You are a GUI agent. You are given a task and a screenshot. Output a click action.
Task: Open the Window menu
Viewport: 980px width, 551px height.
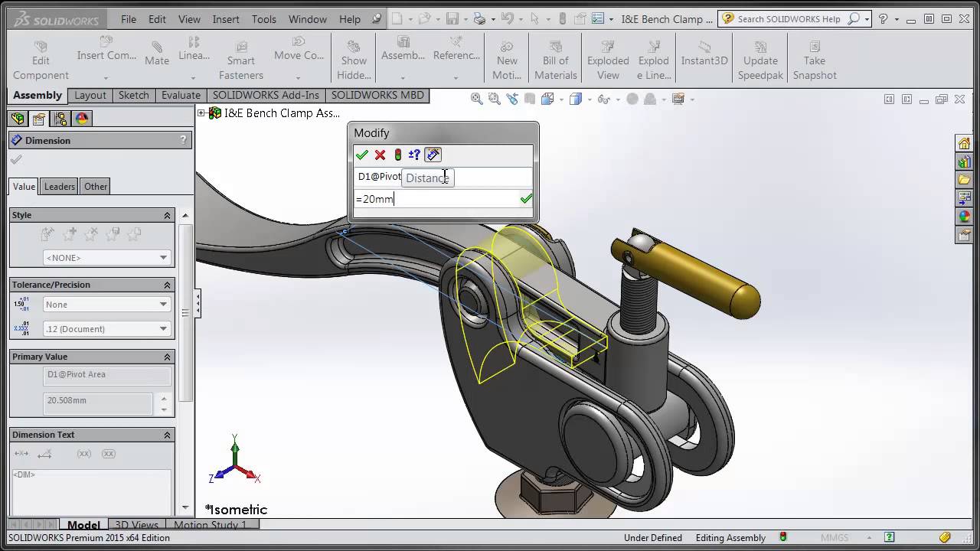309,19
